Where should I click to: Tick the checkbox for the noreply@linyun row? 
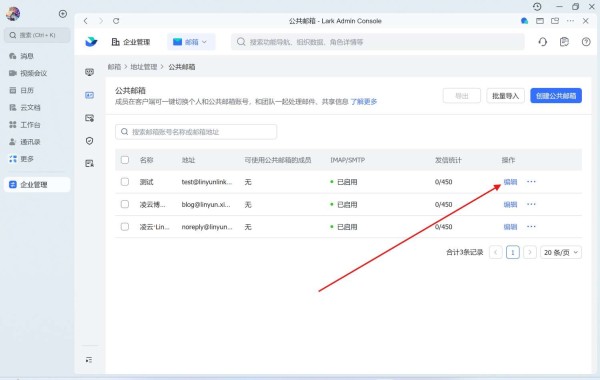point(125,227)
